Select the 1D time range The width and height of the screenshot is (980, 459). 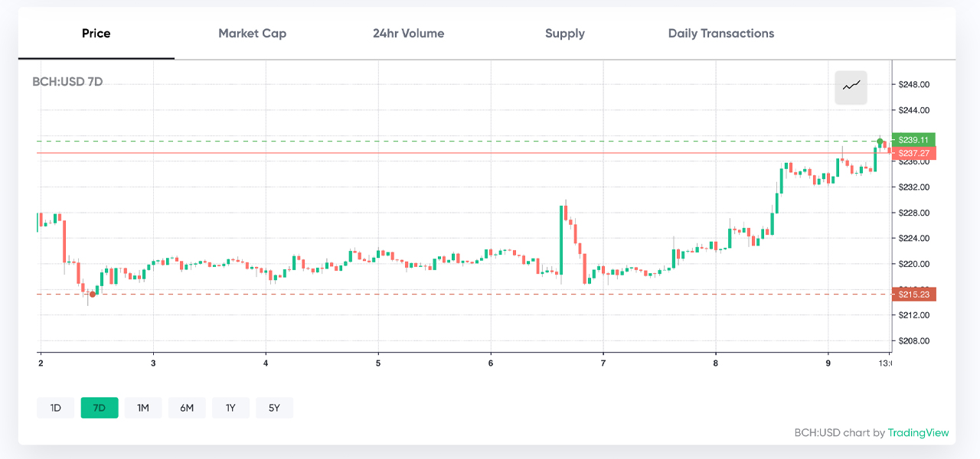click(56, 408)
